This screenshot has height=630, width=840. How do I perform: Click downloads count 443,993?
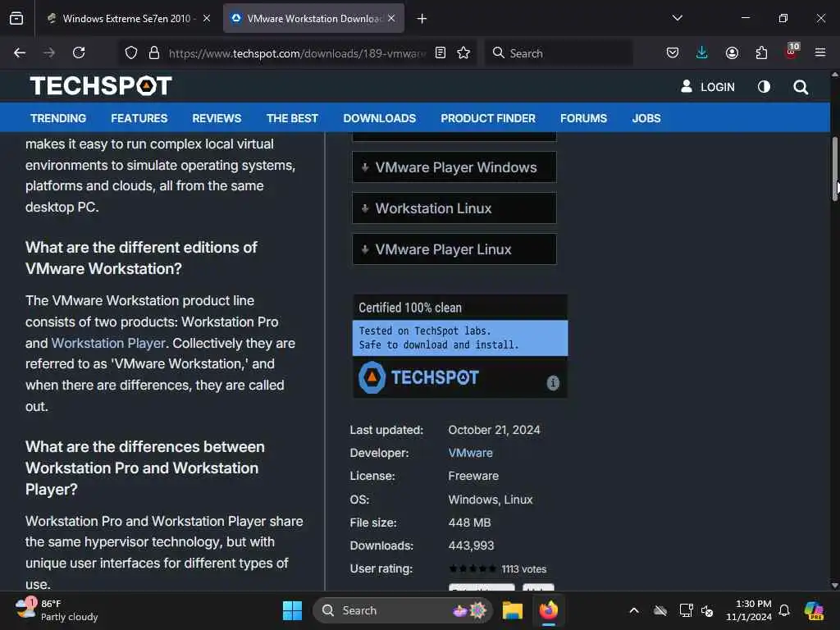(471, 546)
